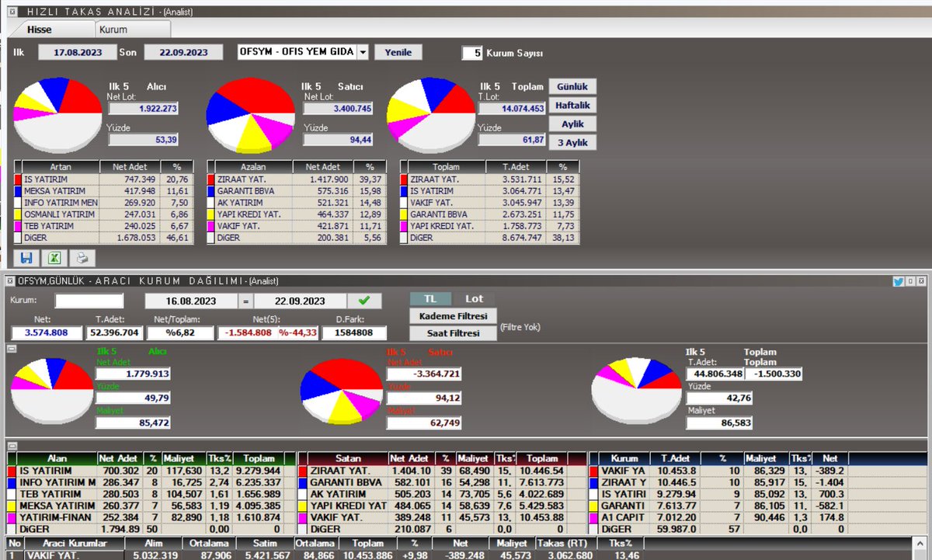Click the Kurum text input field

pyautogui.click(x=89, y=301)
